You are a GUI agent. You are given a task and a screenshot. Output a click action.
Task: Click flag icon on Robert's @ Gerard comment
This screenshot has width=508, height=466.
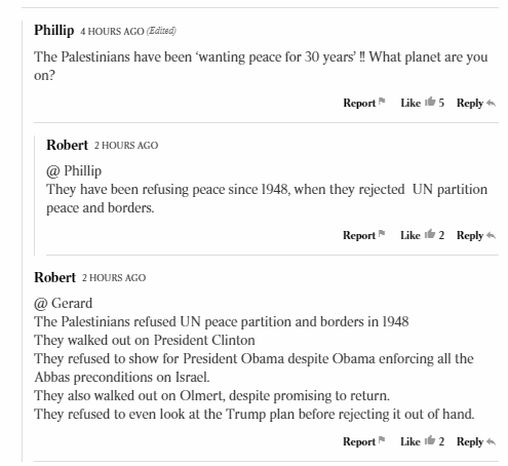click(382, 440)
